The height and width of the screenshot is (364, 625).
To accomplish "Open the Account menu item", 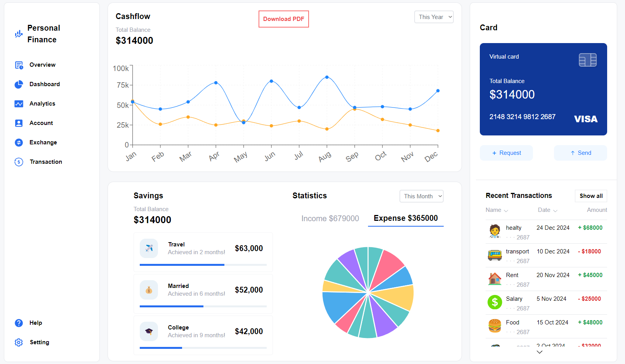I will [41, 123].
